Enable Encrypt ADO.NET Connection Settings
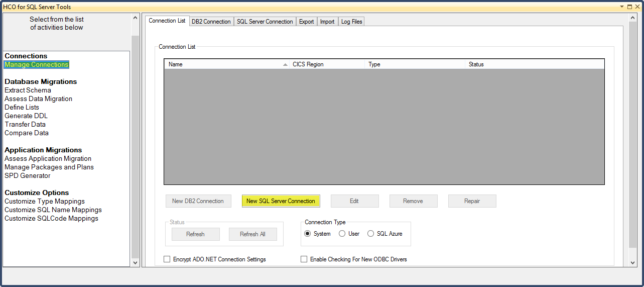The image size is (644, 287). (167, 259)
